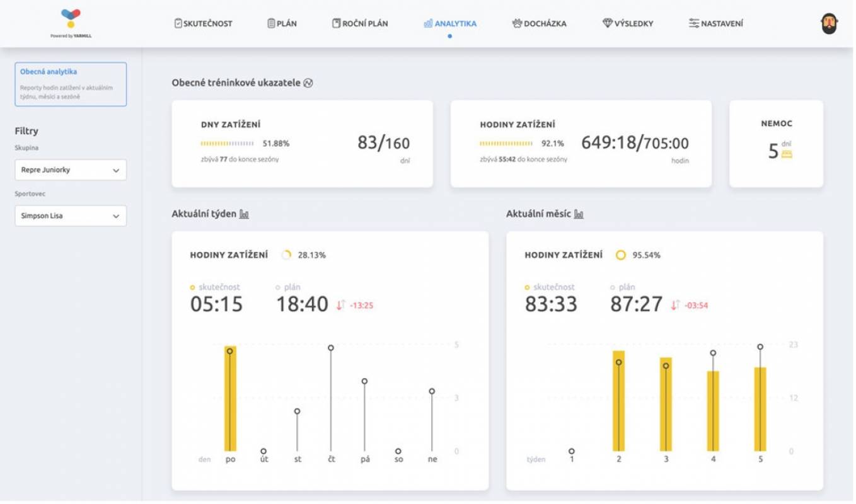The height and width of the screenshot is (504, 856).
Task: Click the chart icon beside Aktuální měsíc
Action: pos(579,214)
